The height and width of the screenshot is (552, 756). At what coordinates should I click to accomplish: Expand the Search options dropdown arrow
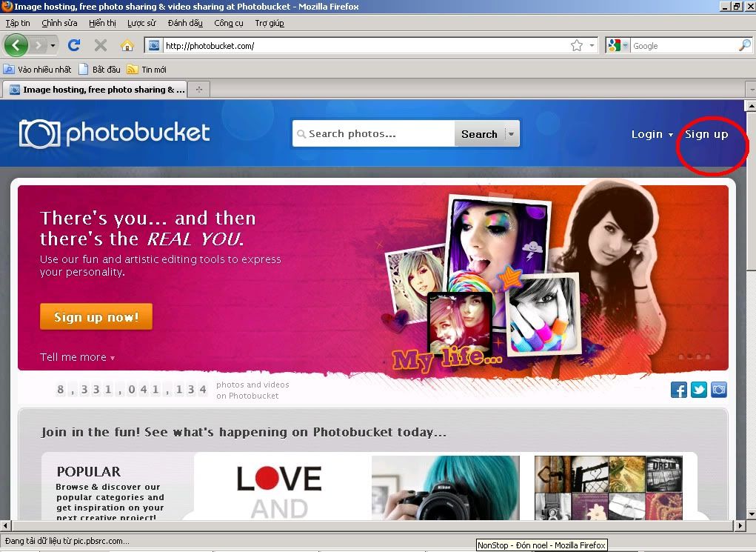coord(512,133)
